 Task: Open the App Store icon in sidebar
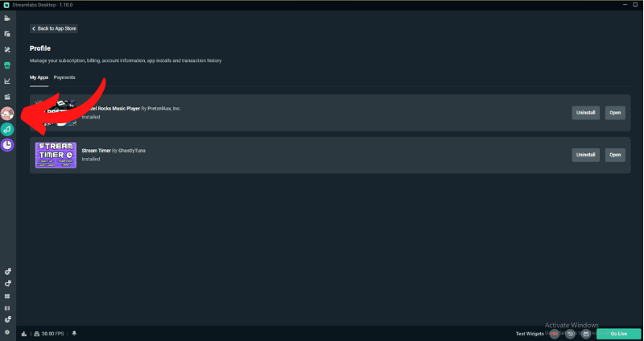(x=7, y=65)
